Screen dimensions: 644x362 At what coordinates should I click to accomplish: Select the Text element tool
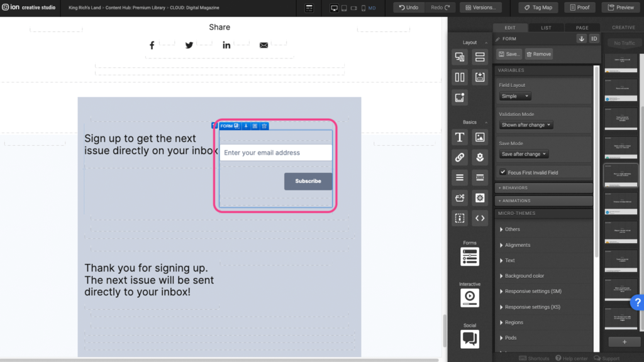(460, 137)
